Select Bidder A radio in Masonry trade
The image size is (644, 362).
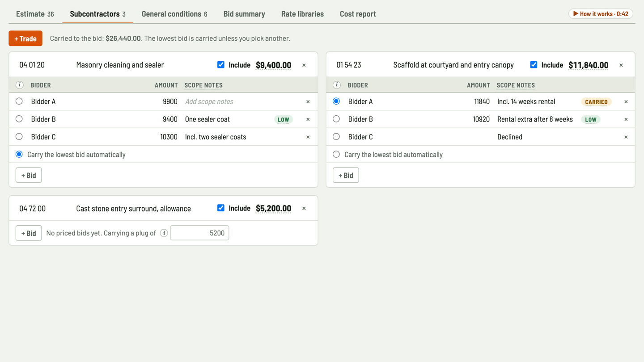click(19, 101)
